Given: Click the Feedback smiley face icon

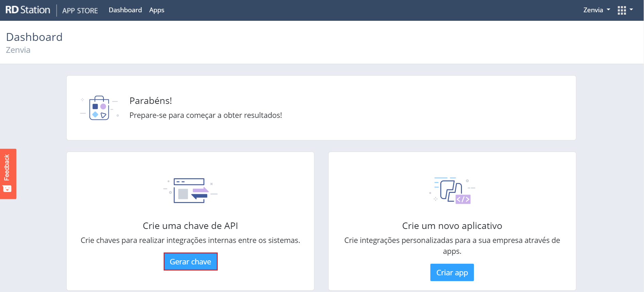Looking at the screenshot, I should tap(7, 189).
